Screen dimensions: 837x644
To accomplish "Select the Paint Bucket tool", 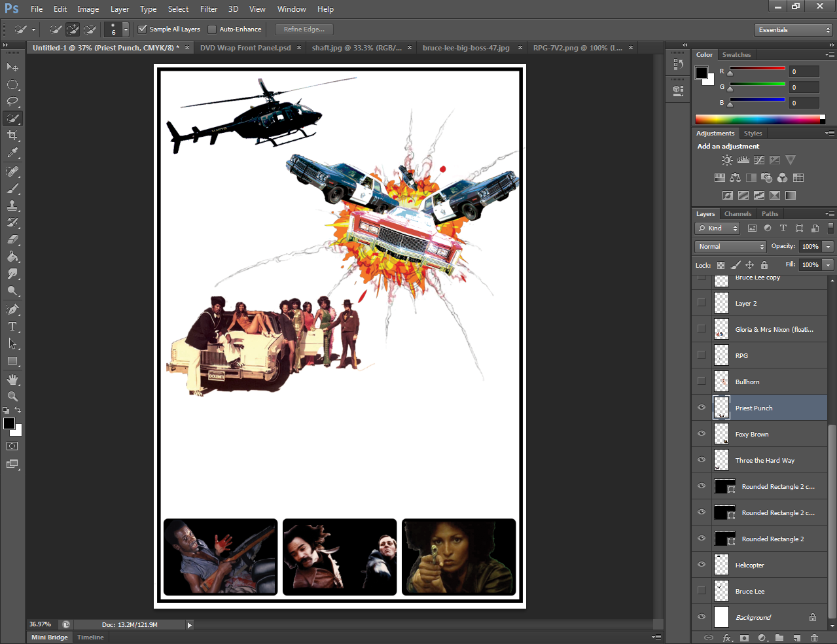I will click(12, 257).
